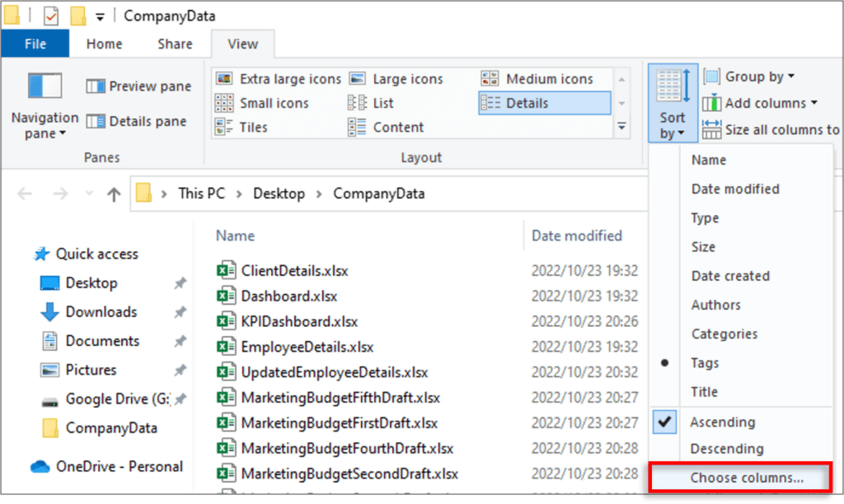
Task: Show the Details pane
Action: pos(137,121)
